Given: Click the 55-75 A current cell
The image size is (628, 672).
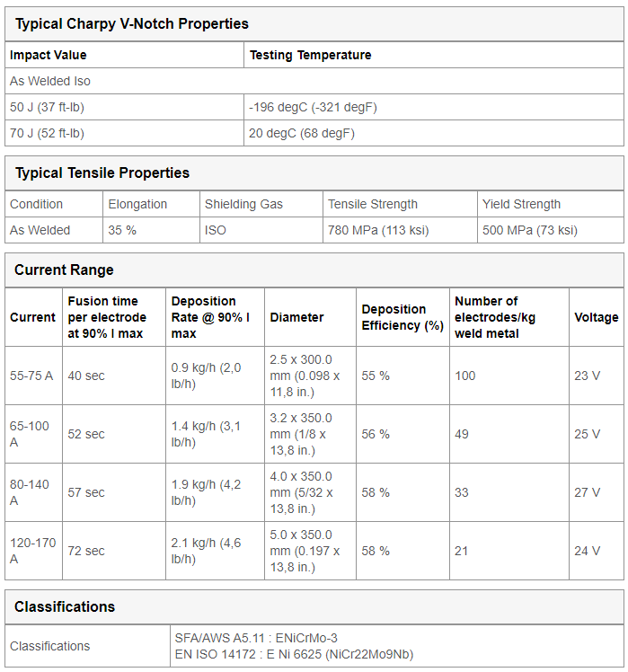Looking at the screenshot, I should coord(31,376).
